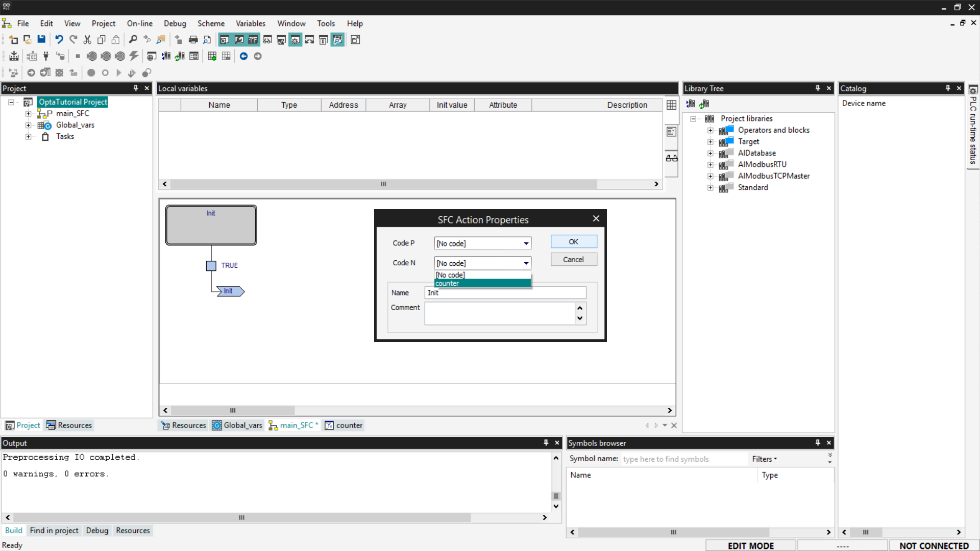Select counter in the Code N list
This screenshot has height=551, width=980.
tap(482, 284)
